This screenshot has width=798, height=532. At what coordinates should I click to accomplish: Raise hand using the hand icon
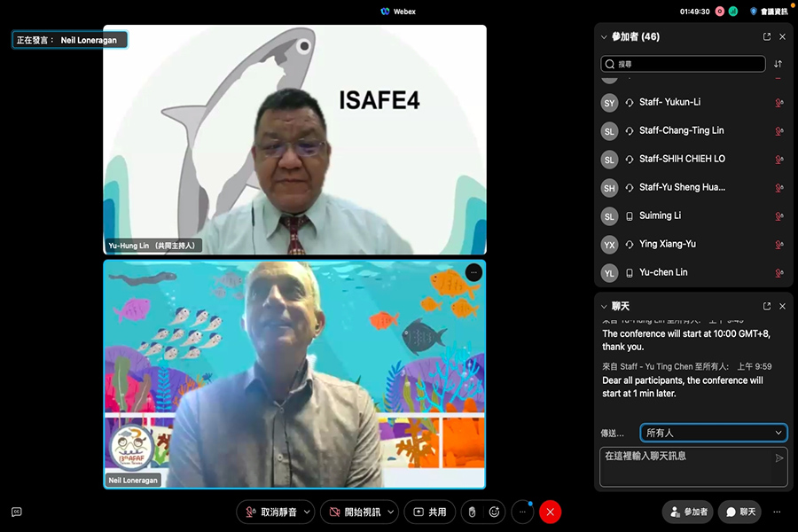pos(473,512)
